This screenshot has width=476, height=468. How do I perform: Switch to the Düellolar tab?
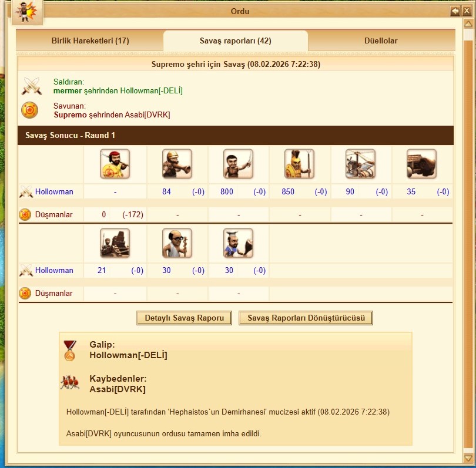pyautogui.click(x=381, y=41)
